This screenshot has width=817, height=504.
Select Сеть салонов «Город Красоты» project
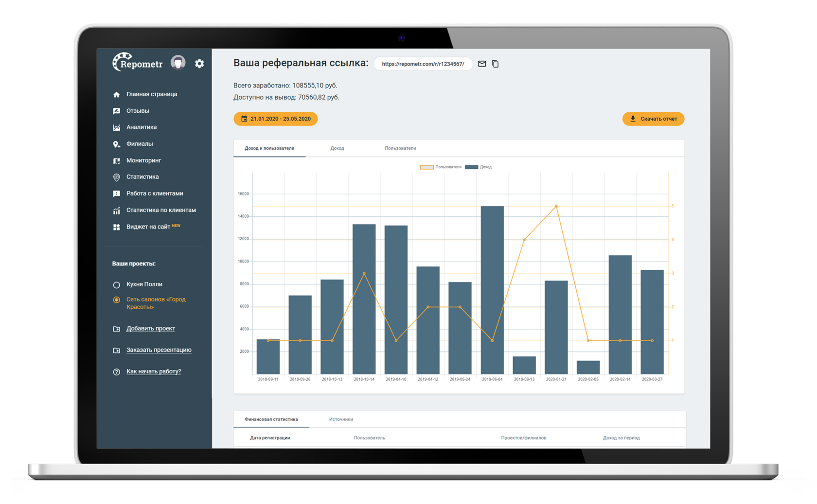(116, 300)
